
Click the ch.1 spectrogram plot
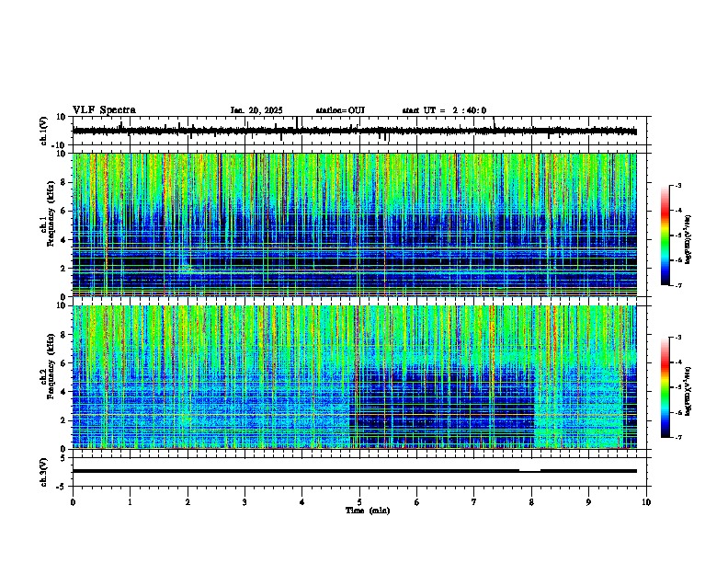coord(355,224)
